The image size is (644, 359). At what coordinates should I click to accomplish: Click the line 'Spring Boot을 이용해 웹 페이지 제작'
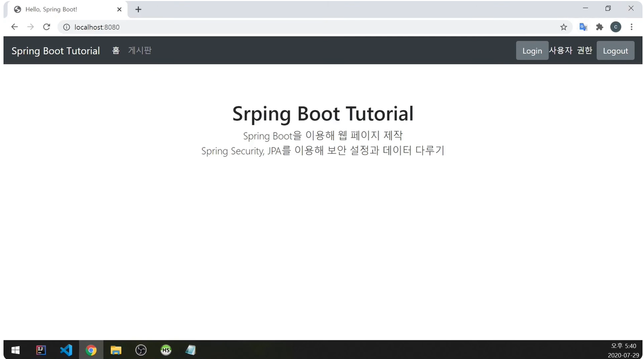[x=322, y=136]
